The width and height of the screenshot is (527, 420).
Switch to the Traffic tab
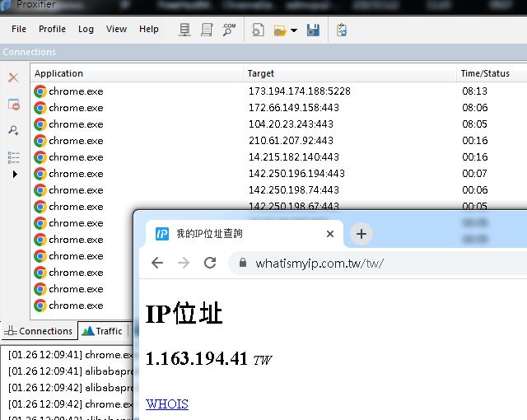coord(102,331)
